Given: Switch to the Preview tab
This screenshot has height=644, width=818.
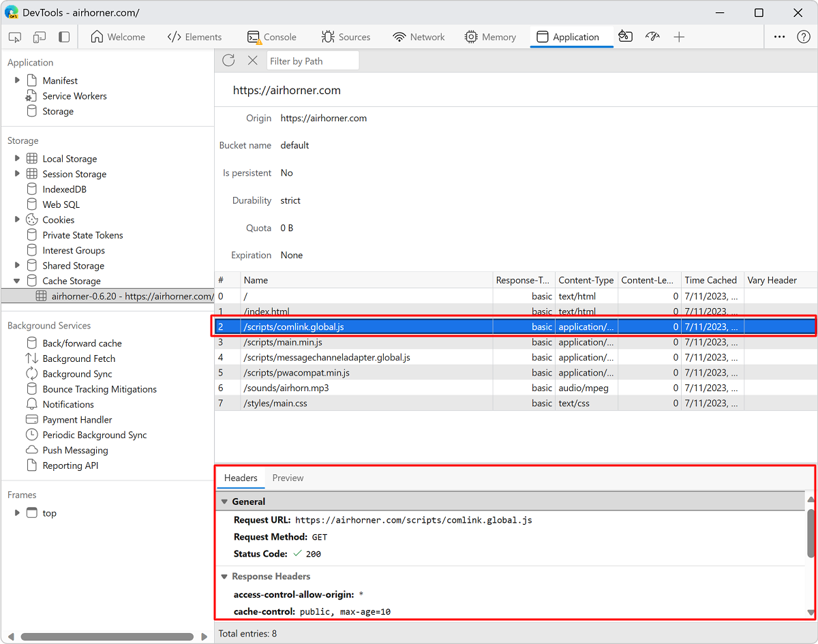Looking at the screenshot, I should click(287, 478).
